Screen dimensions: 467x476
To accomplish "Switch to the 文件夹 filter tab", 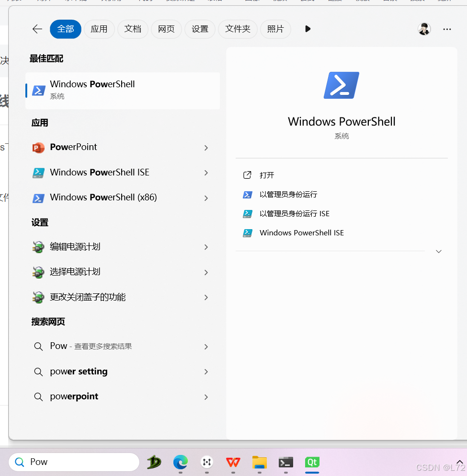I will pos(238,29).
